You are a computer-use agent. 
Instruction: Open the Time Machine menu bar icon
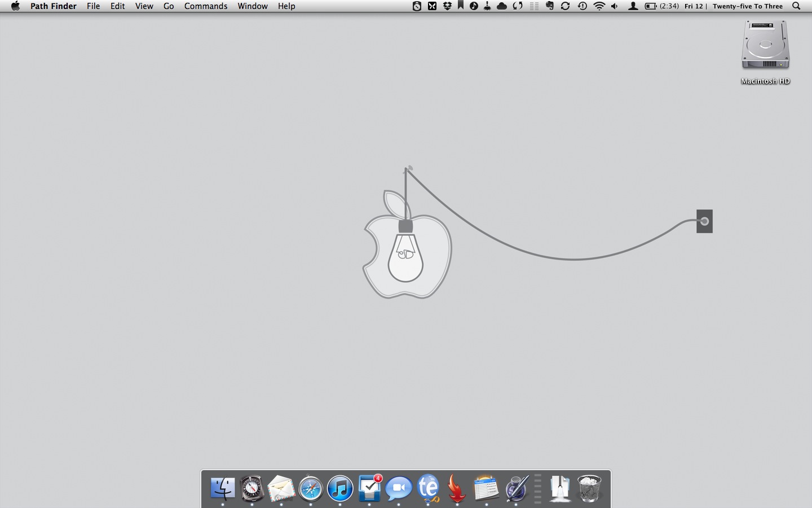582,6
